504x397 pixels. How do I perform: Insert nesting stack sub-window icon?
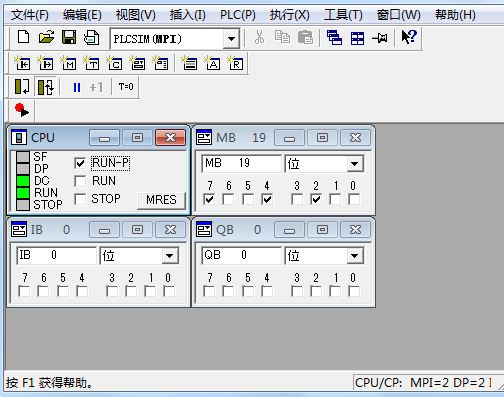point(189,63)
